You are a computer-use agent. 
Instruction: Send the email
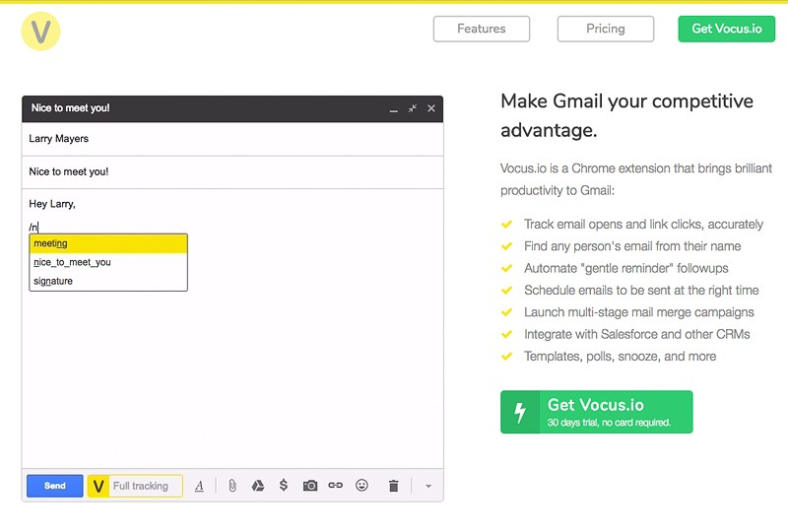click(x=55, y=486)
